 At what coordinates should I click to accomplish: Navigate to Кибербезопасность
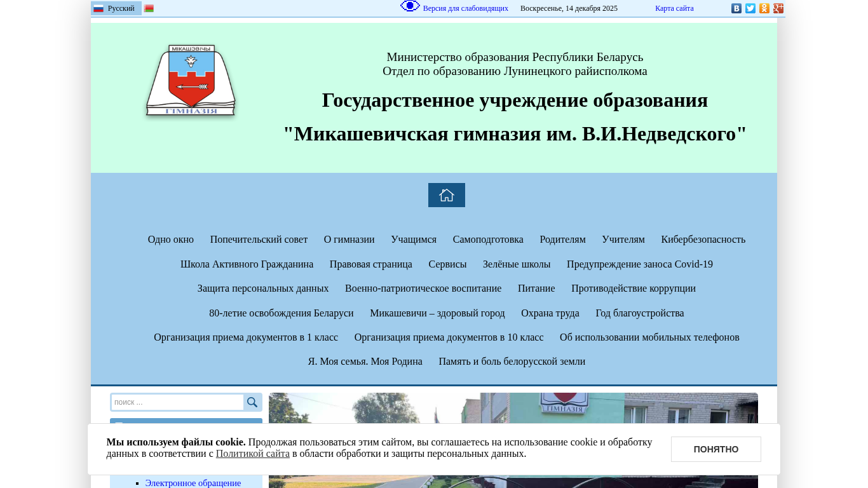pos(703,240)
